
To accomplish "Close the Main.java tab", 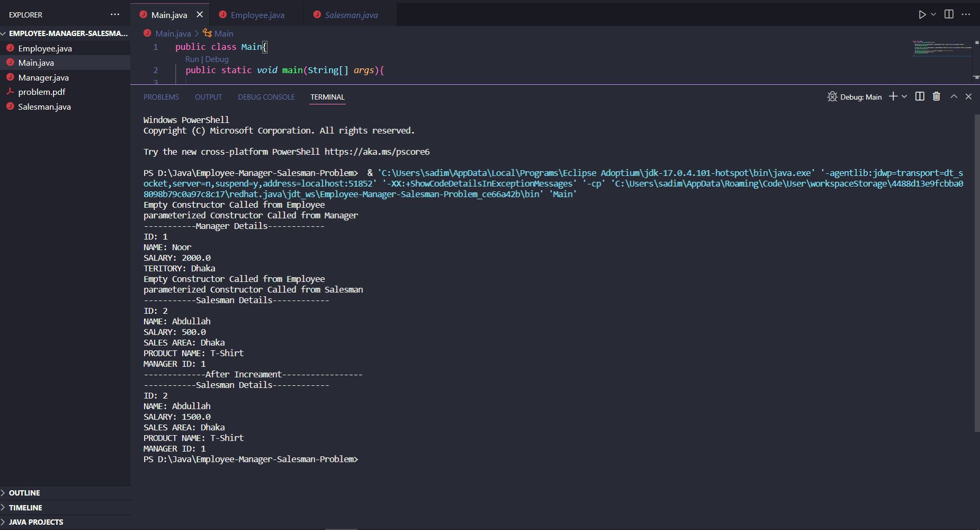I will tap(200, 15).
